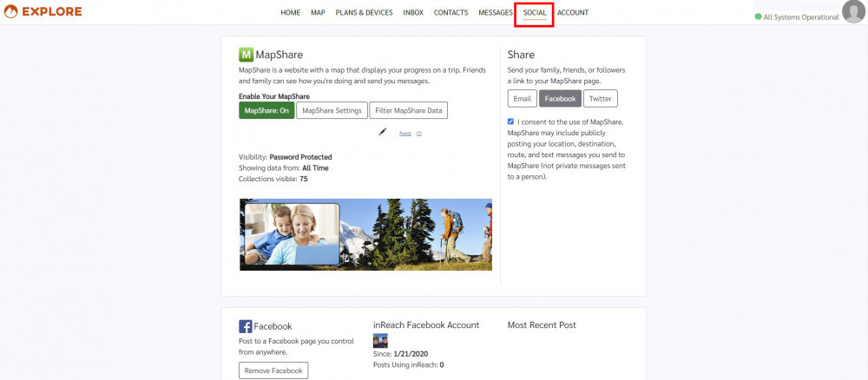Click the Explore flame logo icon

click(10, 11)
